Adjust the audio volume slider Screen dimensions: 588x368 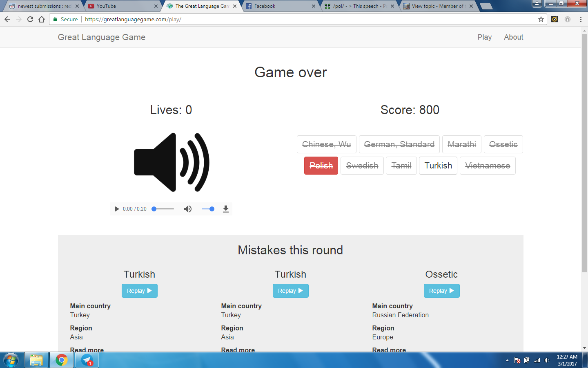[208, 209]
